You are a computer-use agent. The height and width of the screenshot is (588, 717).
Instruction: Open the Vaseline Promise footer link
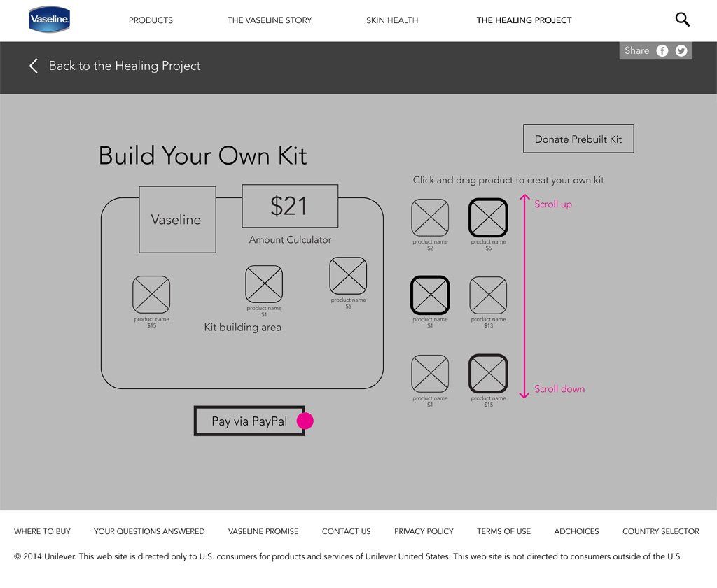263,531
